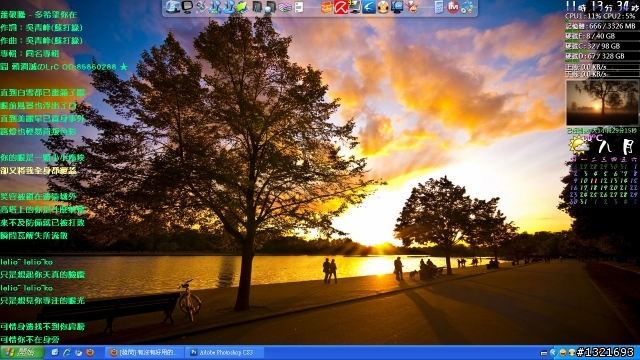Open the red IM circle dock icon
640x360 pixels.
(x=453, y=7)
